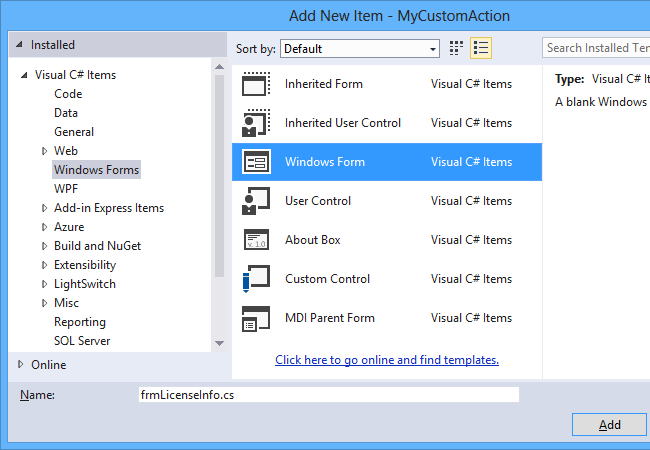The height and width of the screenshot is (450, 650).
Task: Open the go online and find templates link
Action: pos(387,360)
